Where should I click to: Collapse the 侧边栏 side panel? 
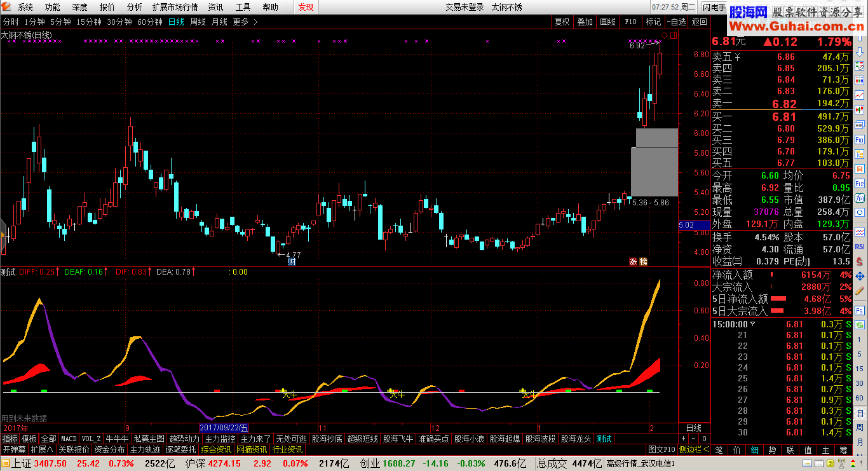pyautogui.click(x=694, y=449)
